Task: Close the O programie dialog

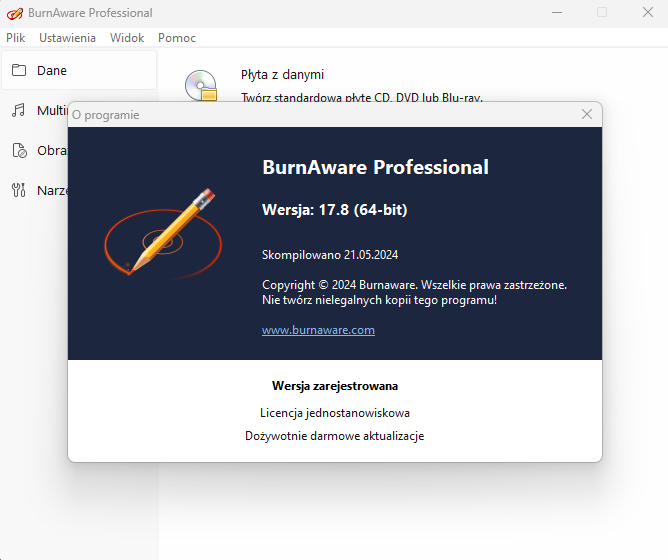Action: [587, 114]
